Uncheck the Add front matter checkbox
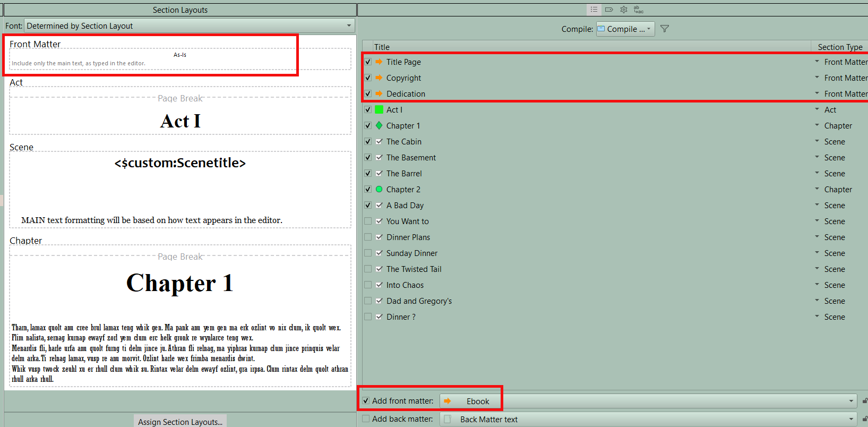The height and width of the screenshot is (427, 868). [x=366, y=401]
